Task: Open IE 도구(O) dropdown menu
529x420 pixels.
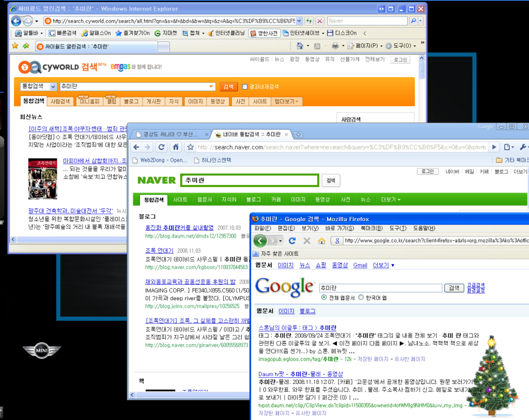Action: (x=401, y=46)
